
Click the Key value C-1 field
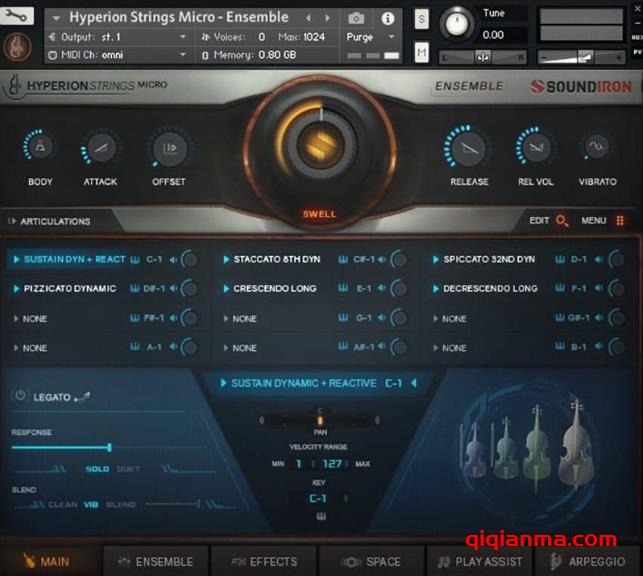pyautogui.click(x=318, y=499)
